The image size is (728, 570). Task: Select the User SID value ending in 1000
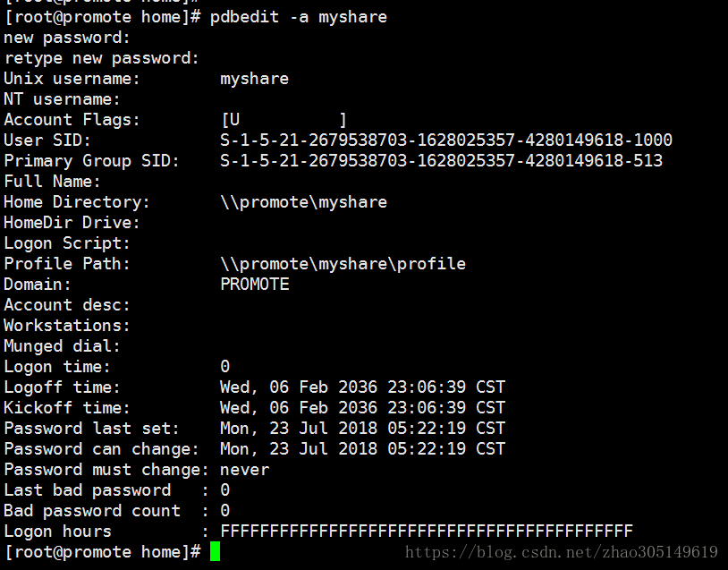tap(446, 140)
